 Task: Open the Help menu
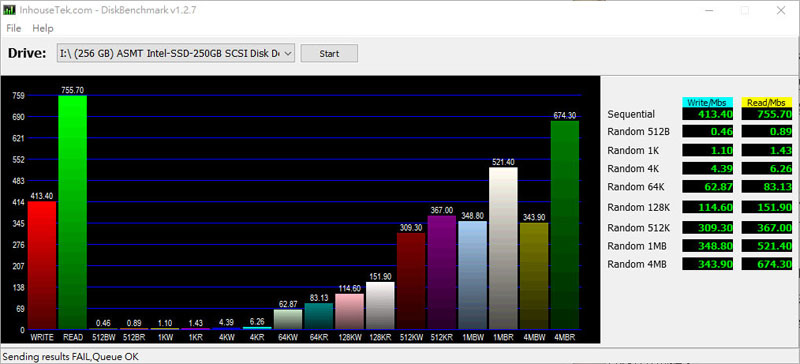(x=43, y=28)
